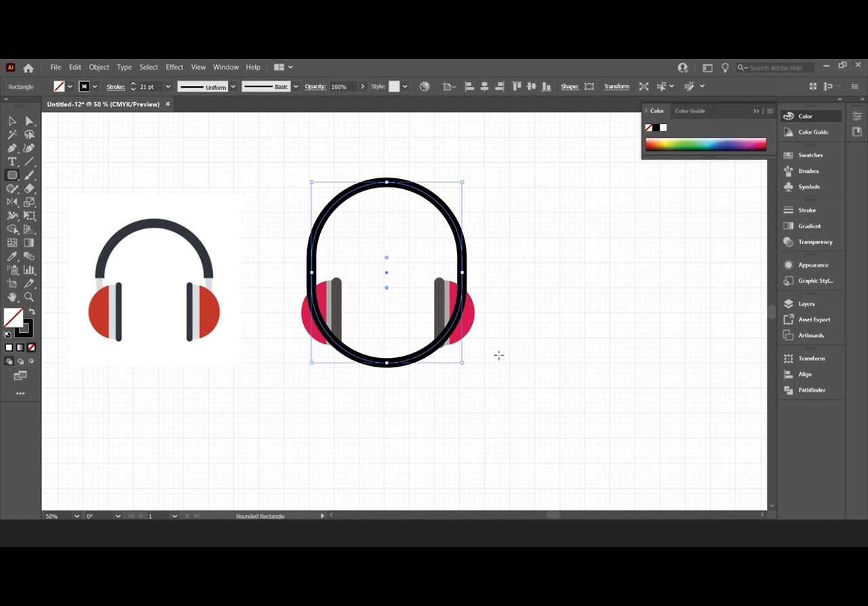Align selection to the left edge
Screen dimensions: 868x606
coord(469,87)
